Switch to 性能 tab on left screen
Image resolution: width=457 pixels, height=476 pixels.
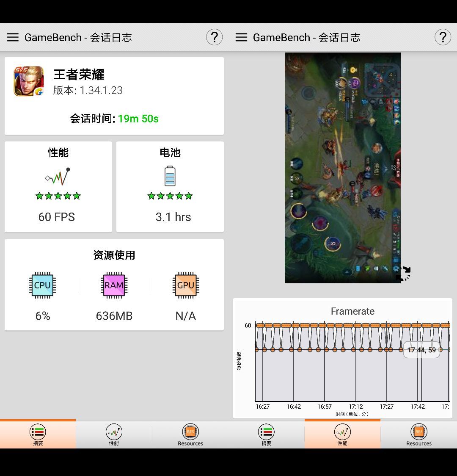114,435
